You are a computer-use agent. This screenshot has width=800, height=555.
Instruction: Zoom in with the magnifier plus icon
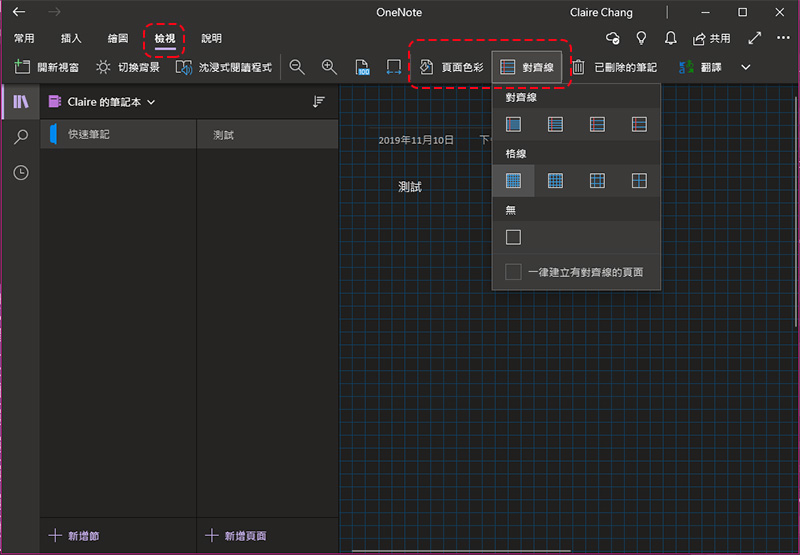click(329, 67)
